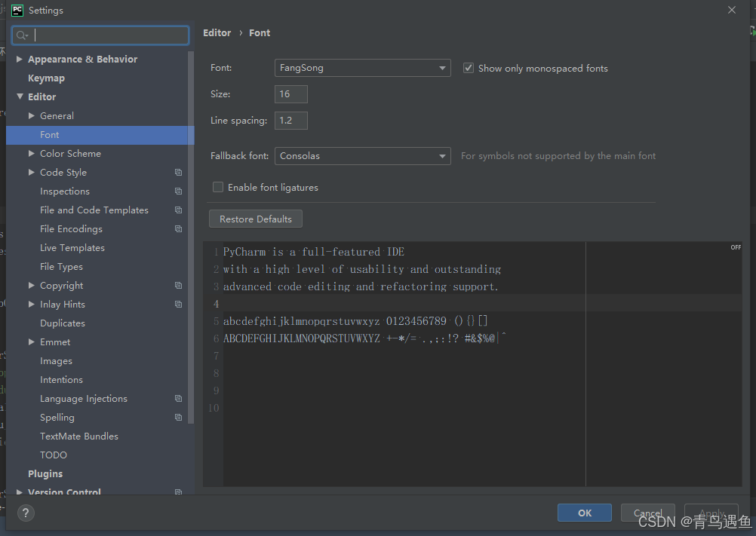Click the search magnifier icon
The image size is (756, 536).
pos(22,35)
